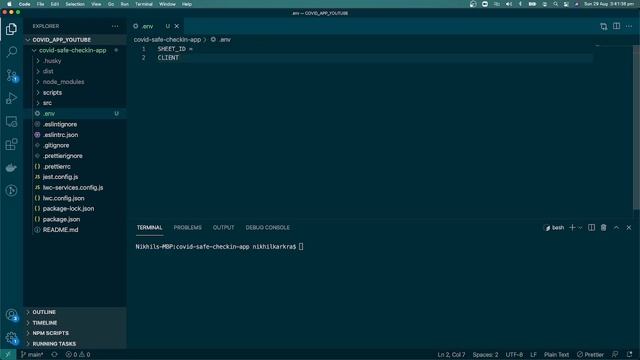Screen dimensions: 640x360
Task: Open editor more actions ellipsis
Action: 629,26
